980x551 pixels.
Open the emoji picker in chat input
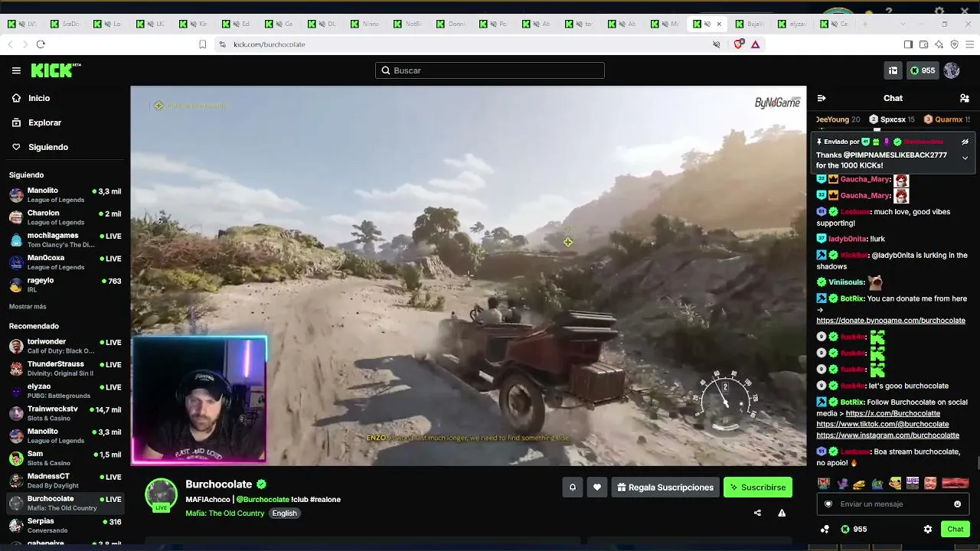957,504
